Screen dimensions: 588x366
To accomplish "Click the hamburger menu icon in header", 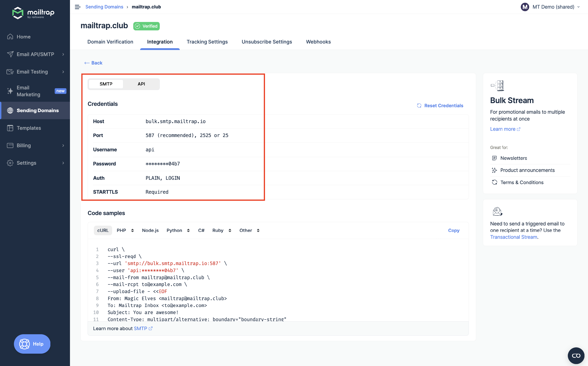I will (77, 7).
